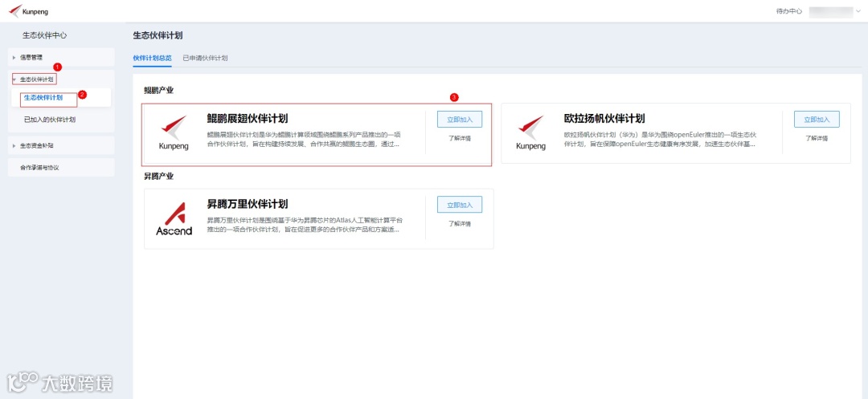Click 了解详情 for 昇腾万里伙伴计划

(460, 224)
